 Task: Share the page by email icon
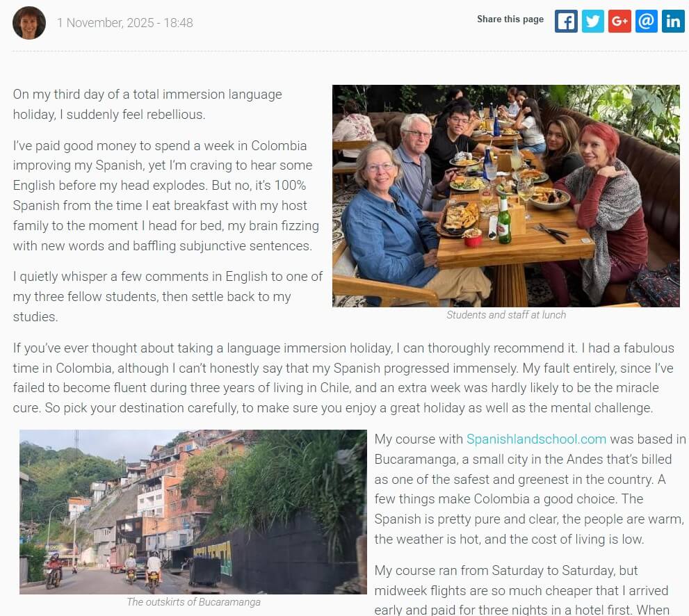[647, 21]
